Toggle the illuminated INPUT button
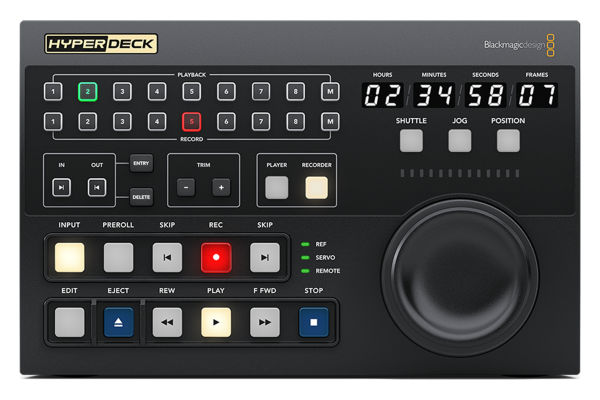The image size is (600, 400). point(70,258)
